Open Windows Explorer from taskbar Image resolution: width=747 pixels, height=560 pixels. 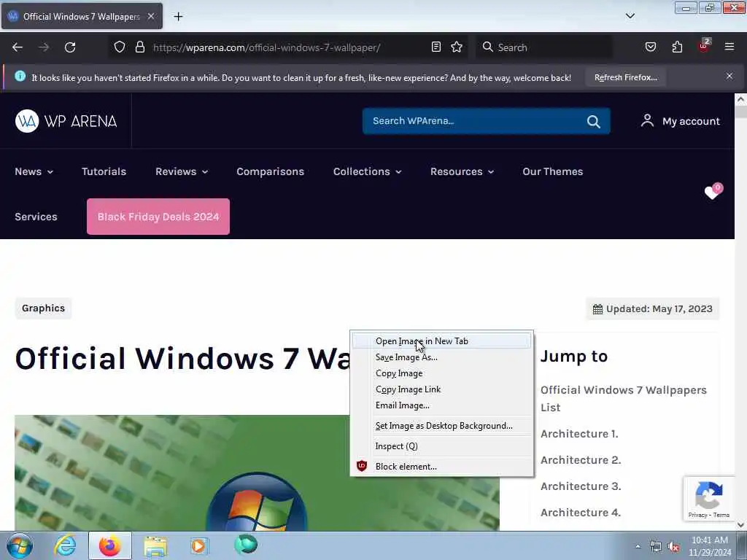tap(155, 545)
